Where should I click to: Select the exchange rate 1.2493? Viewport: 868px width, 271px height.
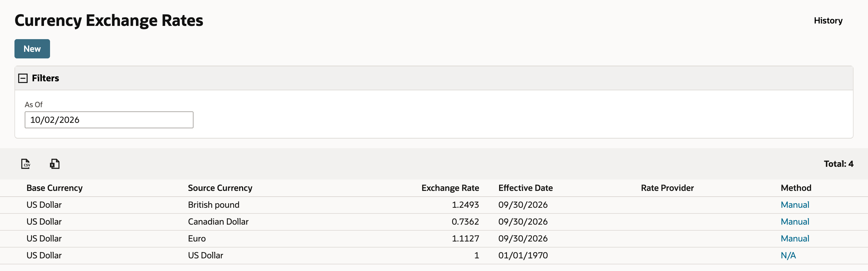(465, 205)
